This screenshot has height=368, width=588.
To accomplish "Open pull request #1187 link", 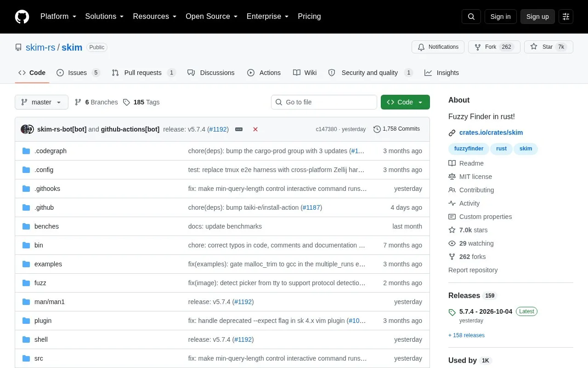I will click(x=311, y=207).
